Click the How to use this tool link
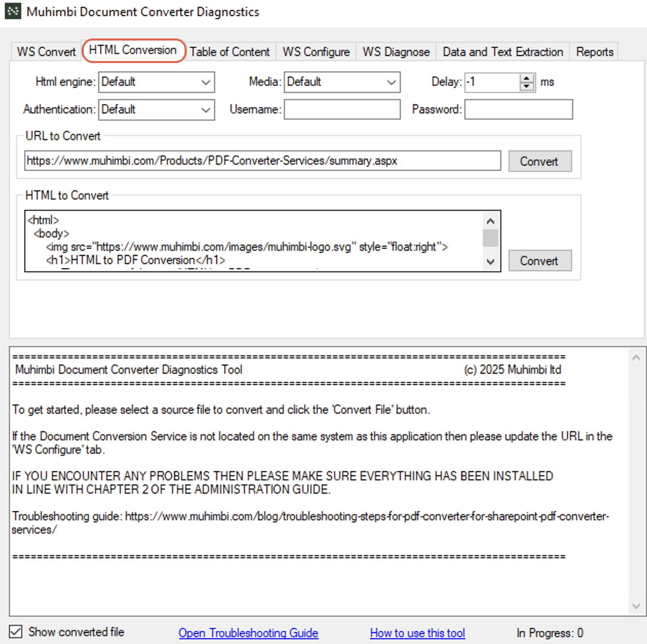 [x=417, y=633]
